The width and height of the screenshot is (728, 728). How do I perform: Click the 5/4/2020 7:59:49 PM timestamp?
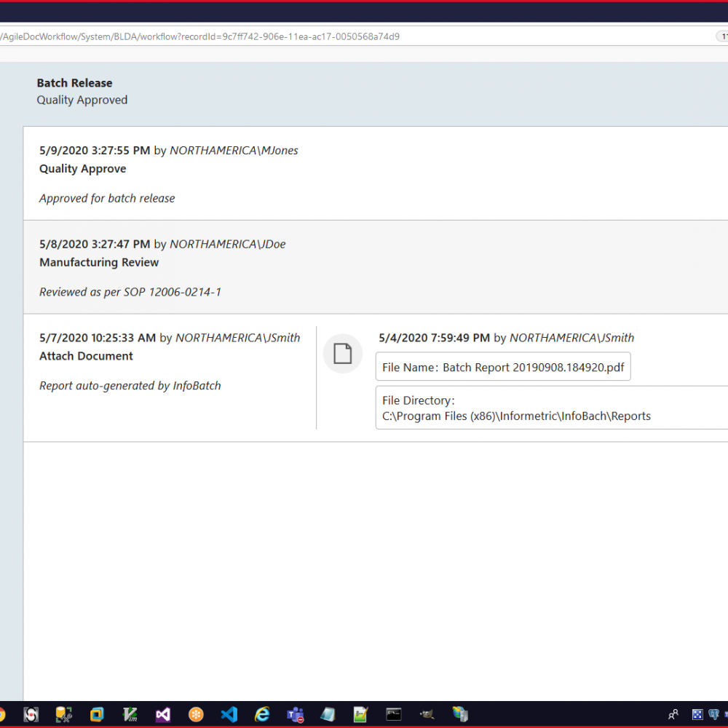(434, 338)
